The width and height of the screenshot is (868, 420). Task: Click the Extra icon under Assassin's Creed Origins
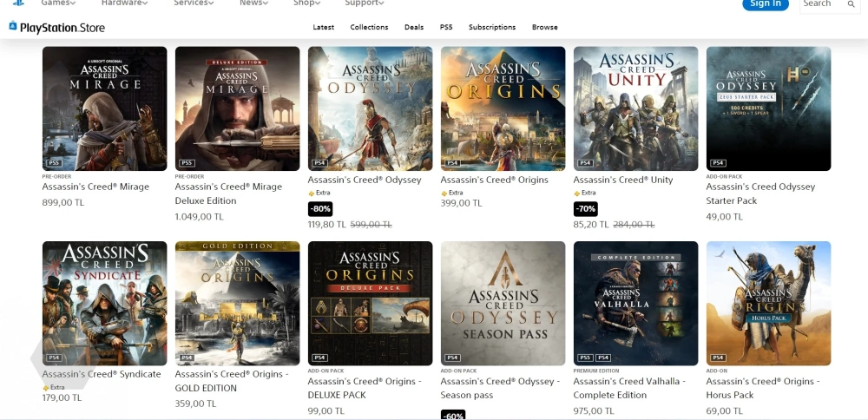coord(444,194)
